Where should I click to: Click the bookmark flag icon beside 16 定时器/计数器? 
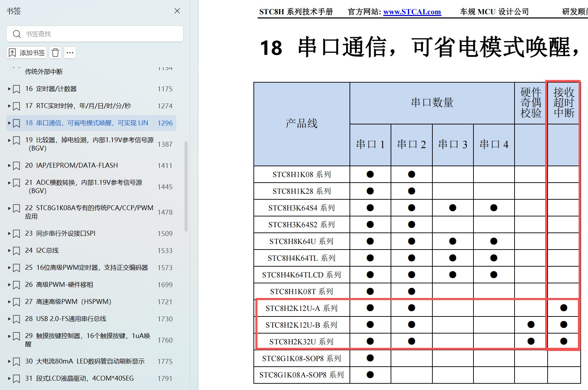pyautogui.click(x=16, y=89)
